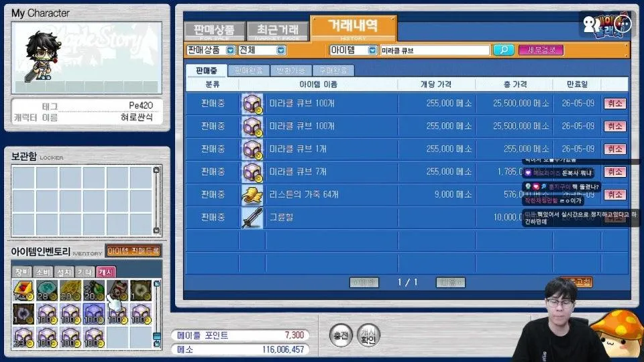Click the round 충전 button
Image resolution: width=644 pixels, height=362 pixels.
click(x=341, y=335)
